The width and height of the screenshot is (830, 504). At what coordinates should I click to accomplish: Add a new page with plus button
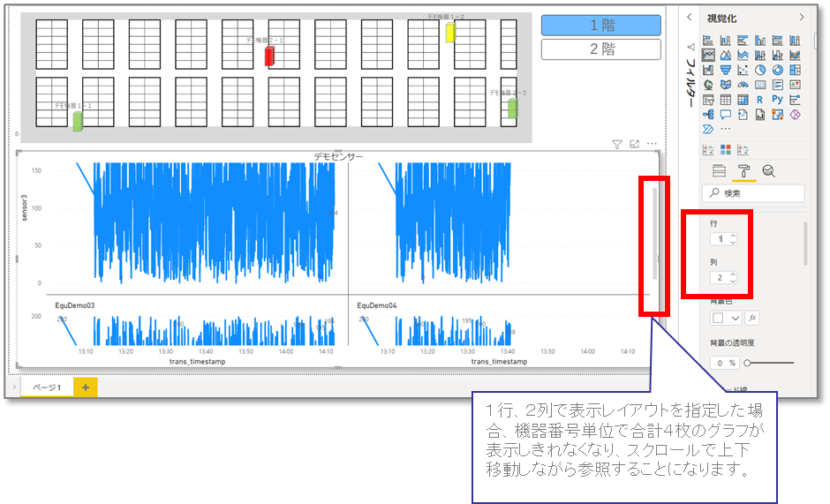click(86, 387)
